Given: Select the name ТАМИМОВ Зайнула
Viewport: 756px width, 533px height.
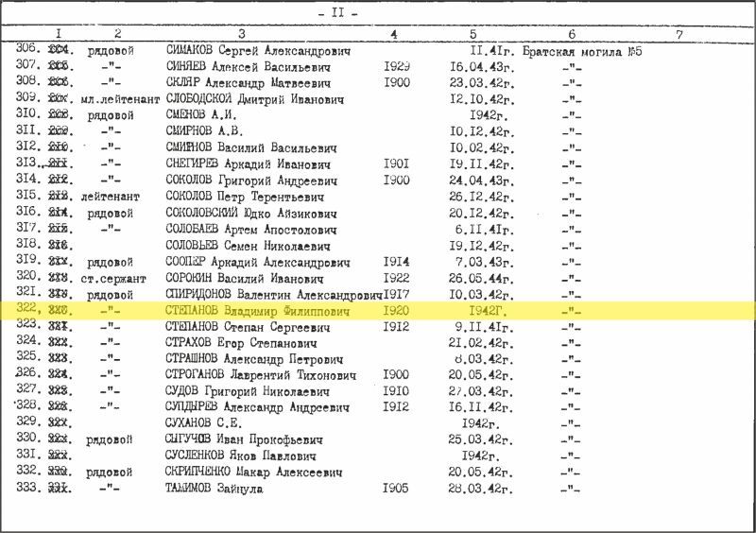Looking at the screenshot, I should (215, 489).
